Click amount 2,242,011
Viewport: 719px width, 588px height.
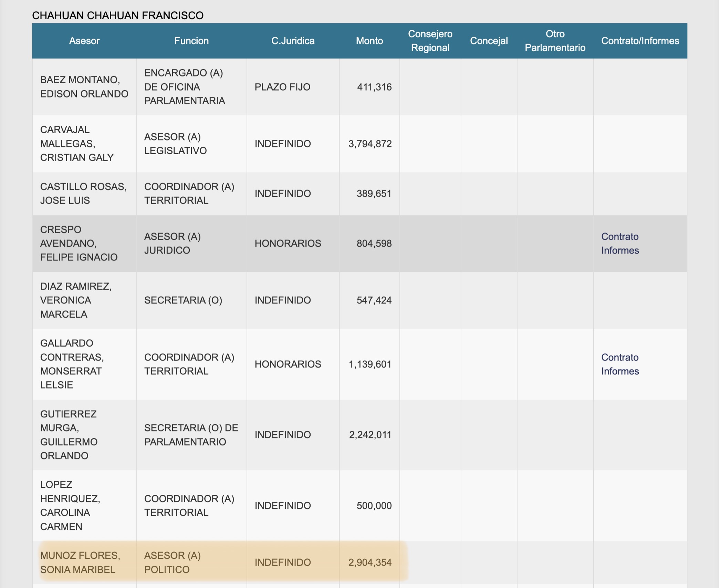click(x=370, y=435)
